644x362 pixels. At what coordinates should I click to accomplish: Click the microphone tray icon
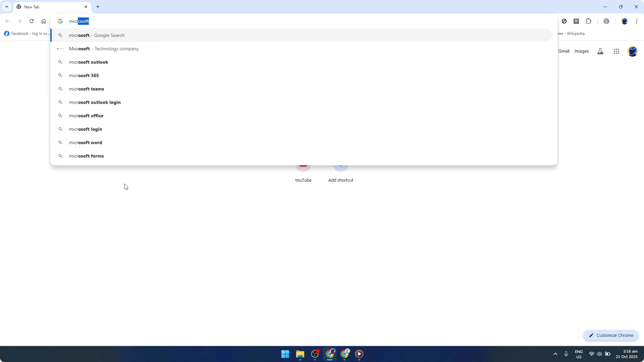(x=566, y=354)
